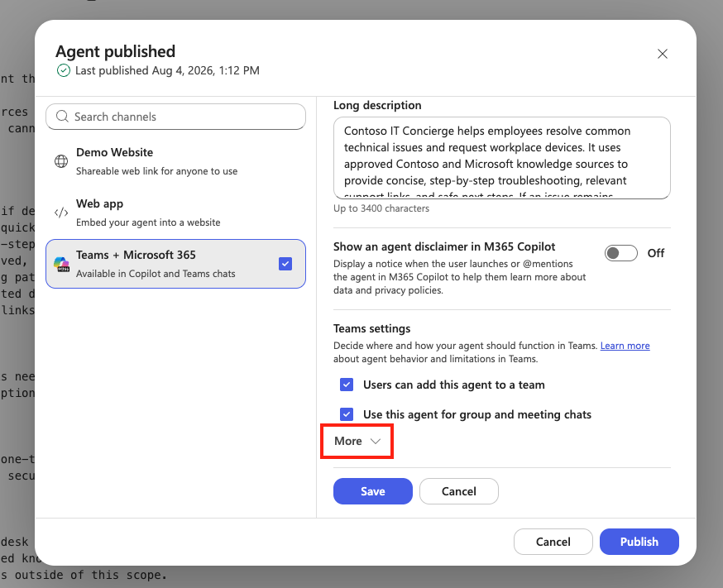
Task: Click the Web app code icon
Action: 61,213
